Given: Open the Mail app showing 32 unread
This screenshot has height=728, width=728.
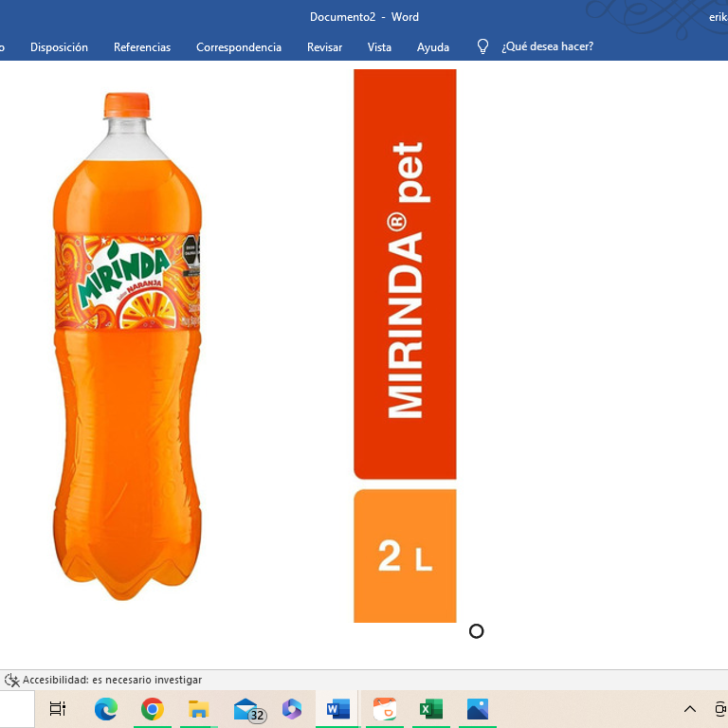Looking at the screenshot, I should (x=250, y=710).
